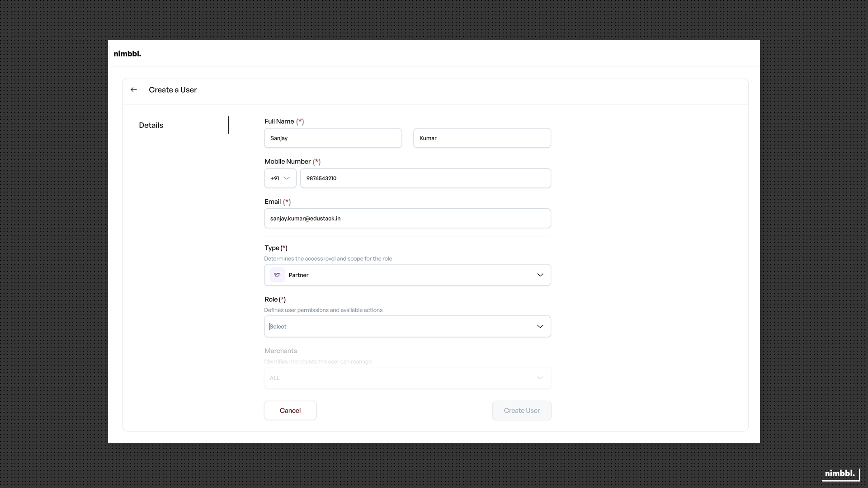Image resolution: width=868 pixels, height=488 pixels.
Task: Open the +91 country code dropdown
Action: (x=279, y=178)
